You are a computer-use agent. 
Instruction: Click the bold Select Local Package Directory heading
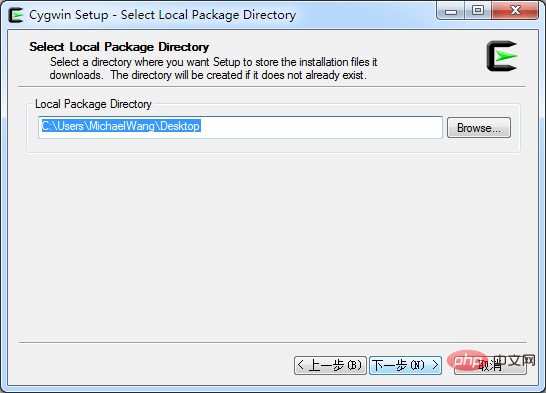click(x=119, y=47)
